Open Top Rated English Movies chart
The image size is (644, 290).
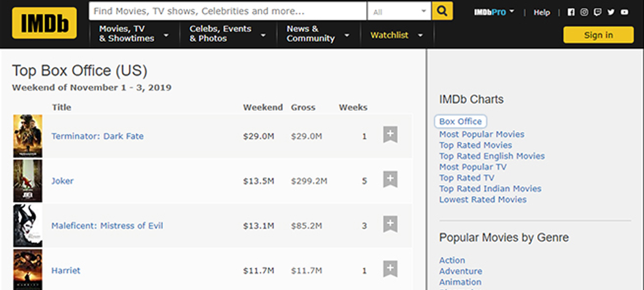(x=492, y=156)
